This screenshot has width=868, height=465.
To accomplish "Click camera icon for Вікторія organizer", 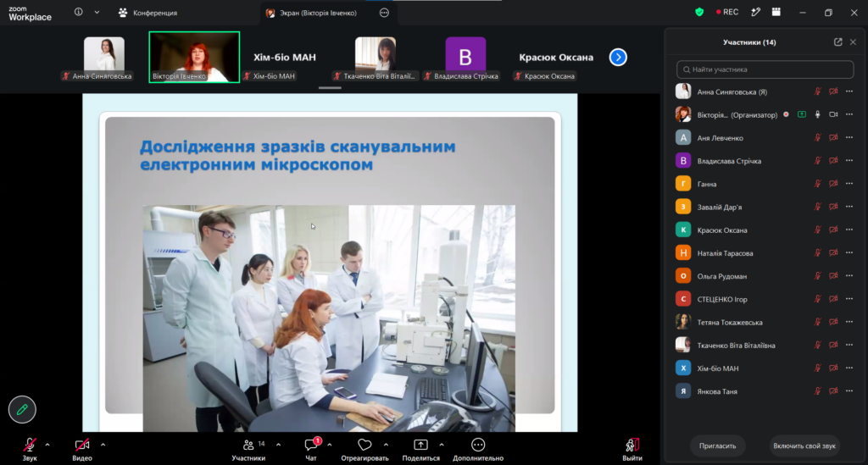I will coord(833,114).
